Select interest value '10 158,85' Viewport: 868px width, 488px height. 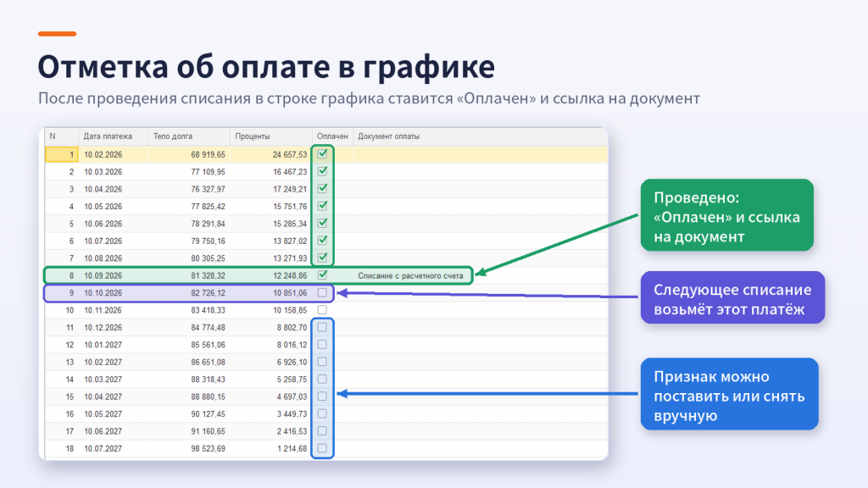tap(290, 310)
